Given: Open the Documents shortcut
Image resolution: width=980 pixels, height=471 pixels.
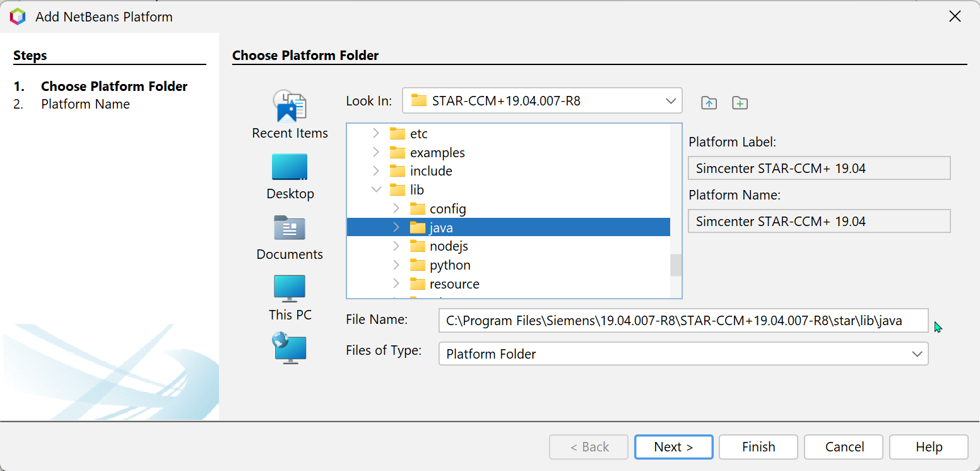Looking at the screenshot, I should point(290,237).
